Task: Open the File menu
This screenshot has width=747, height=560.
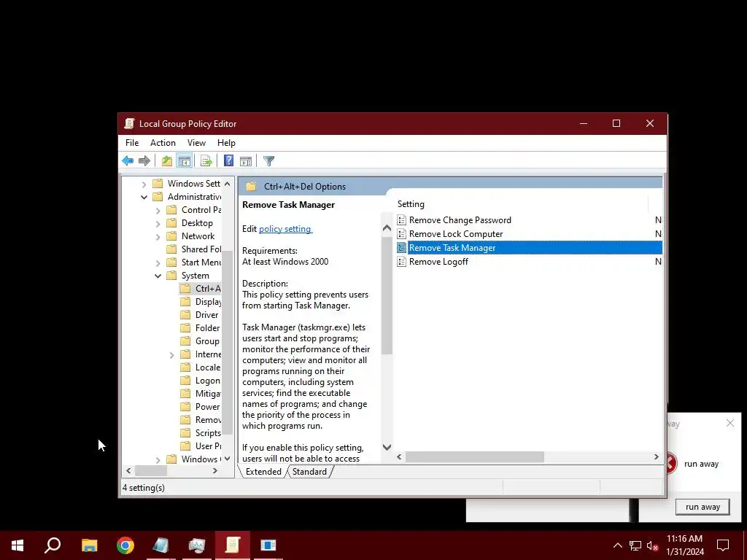Action: pos(132,143)
